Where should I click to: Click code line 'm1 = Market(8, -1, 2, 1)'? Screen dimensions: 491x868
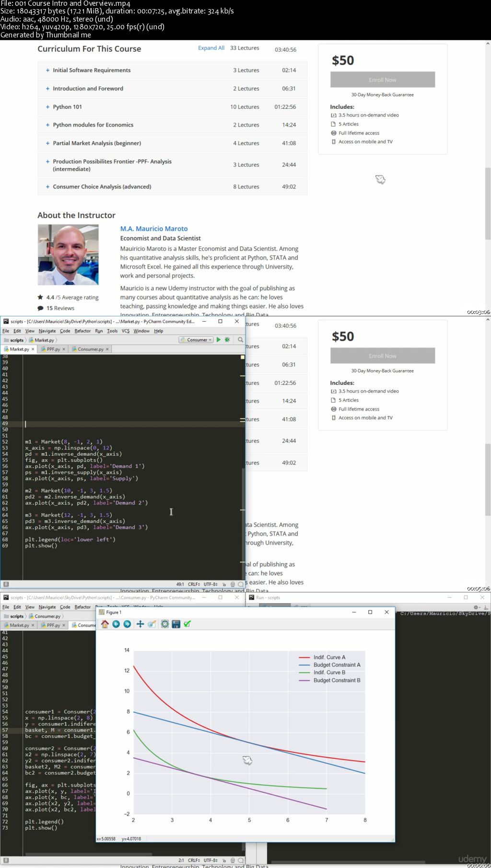pos(64,441)
